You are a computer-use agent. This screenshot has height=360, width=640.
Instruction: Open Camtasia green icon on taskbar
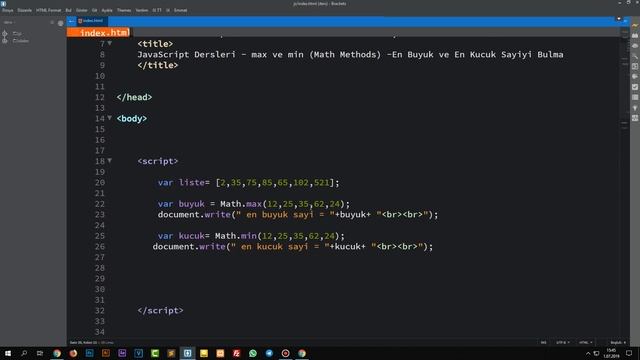pyautogui.click(x=155, y=353)
